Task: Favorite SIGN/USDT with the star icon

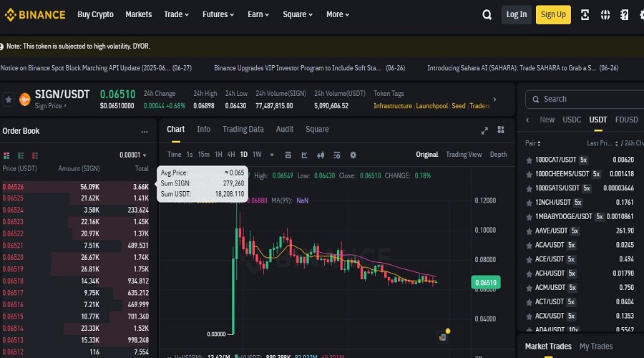Action: (x=8, y=100)
